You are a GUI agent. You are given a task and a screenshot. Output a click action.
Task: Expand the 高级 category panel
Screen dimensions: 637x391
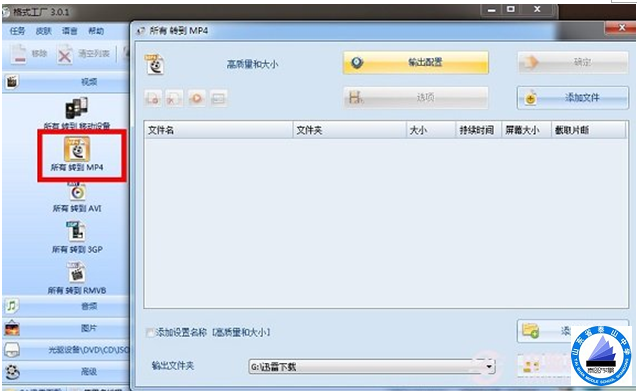click(x=66, y=371)
